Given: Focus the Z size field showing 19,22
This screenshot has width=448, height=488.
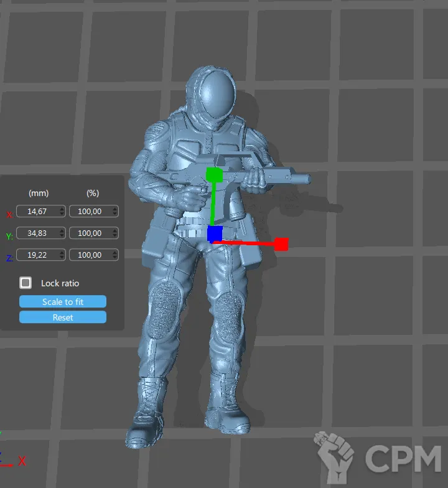Looking at the screenshot, I should (37, 255).
